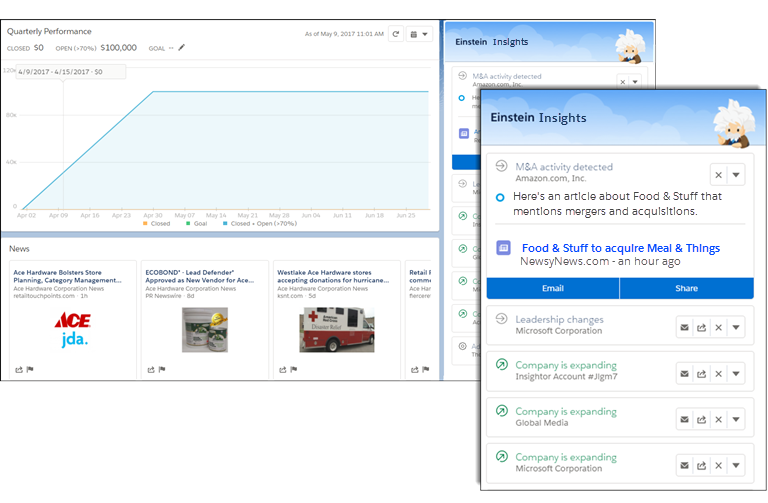Image resolution: width=768 pixels, height=503 pixels.
Task: Dismiss the bottom Microsoft Corporation expanding insight
Action: pos(719,465)
